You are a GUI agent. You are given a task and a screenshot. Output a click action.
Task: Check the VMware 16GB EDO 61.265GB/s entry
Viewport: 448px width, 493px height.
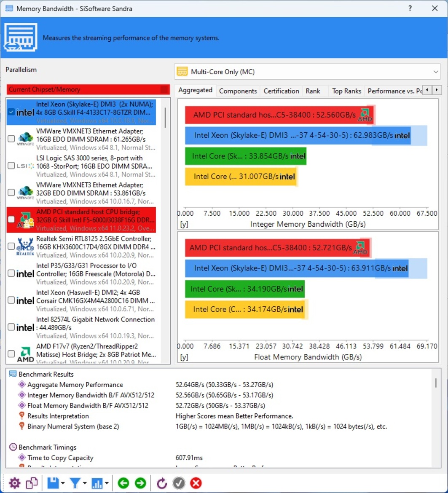[11, 139]
